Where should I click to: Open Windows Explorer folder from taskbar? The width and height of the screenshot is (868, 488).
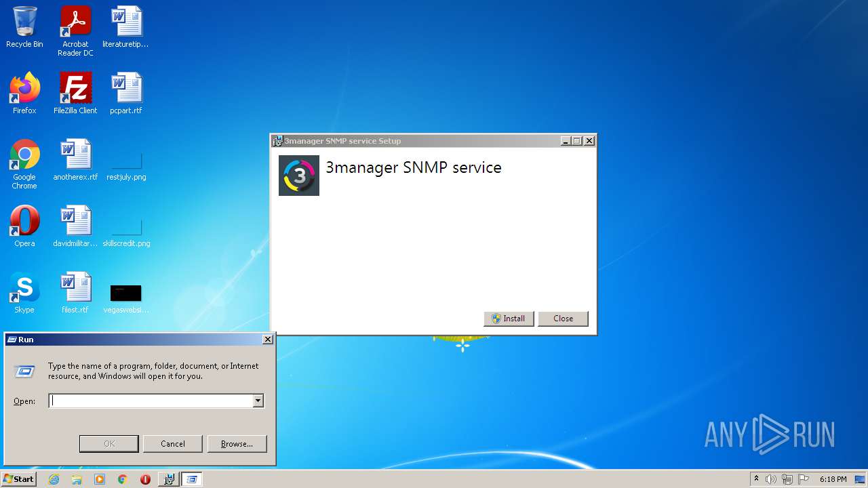[77, 479]
